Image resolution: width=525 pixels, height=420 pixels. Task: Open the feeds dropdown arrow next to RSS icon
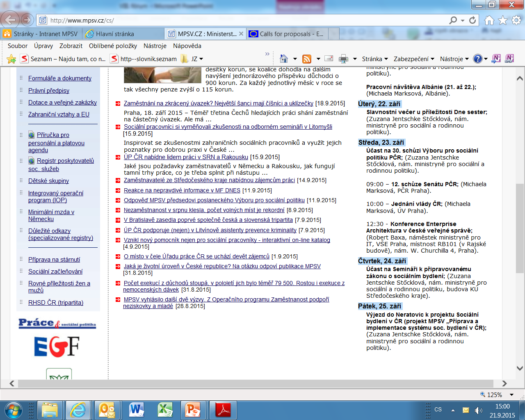[x=317, y=59]
